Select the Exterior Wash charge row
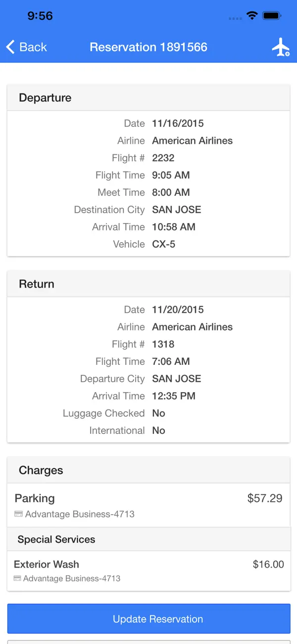The width and height of the screenshot is (297, 644). 148,571
